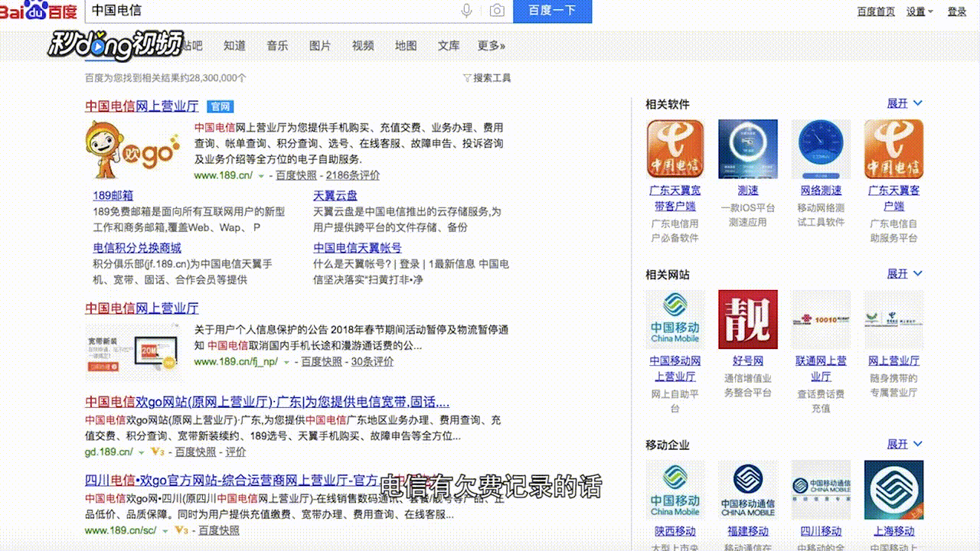Expand the 相关网站 section
The width and height of the screenshot is (980, 551).
(905, 273)
